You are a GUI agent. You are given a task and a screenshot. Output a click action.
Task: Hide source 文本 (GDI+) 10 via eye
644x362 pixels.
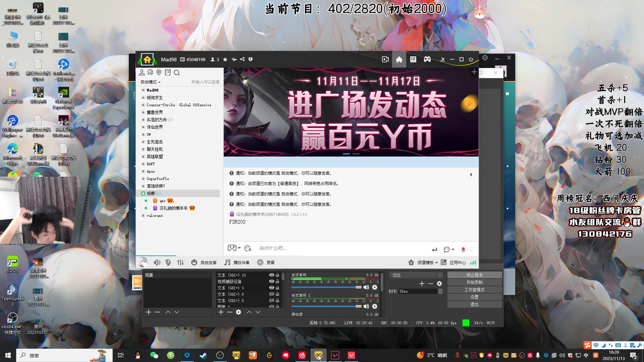[272, 275]
